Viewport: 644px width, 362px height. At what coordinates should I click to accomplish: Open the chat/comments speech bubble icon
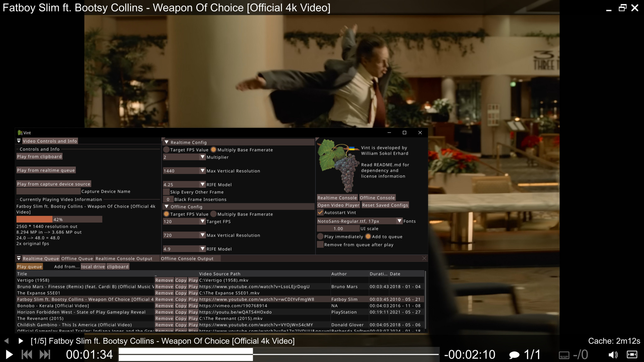[x=514, y=354]
